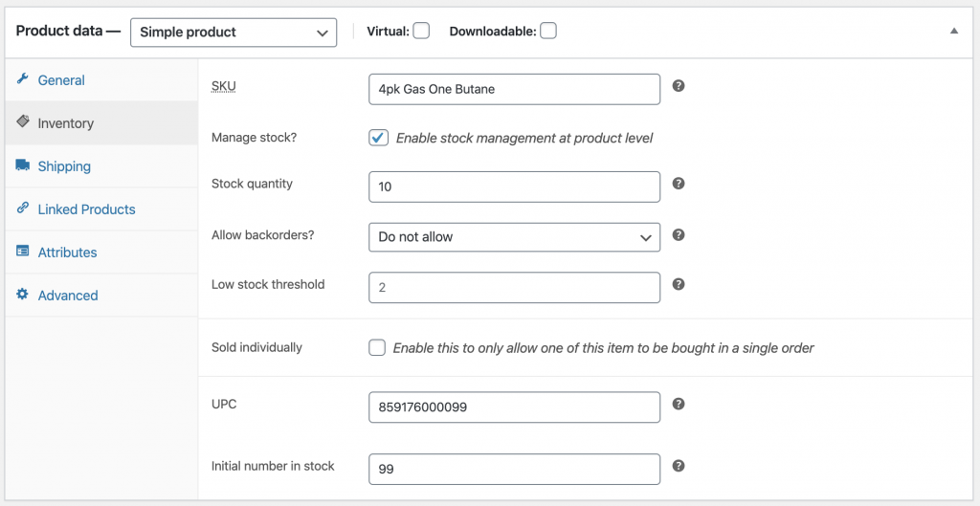
Task: Click the UPC help icon
Action: (679, 404)
